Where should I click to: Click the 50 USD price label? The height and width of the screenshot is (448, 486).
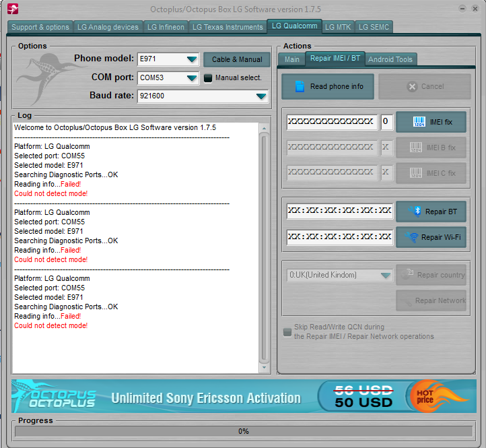coord(363,402)
